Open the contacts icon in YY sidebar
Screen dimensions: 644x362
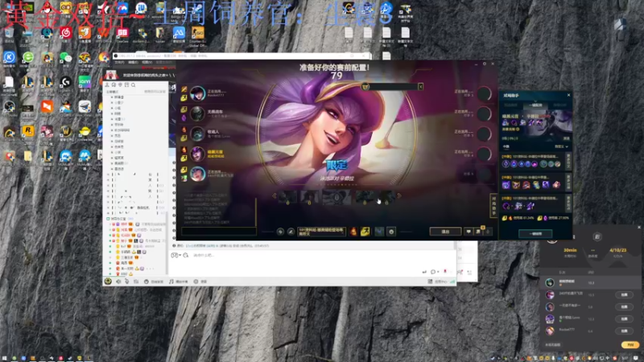(108, 85)
